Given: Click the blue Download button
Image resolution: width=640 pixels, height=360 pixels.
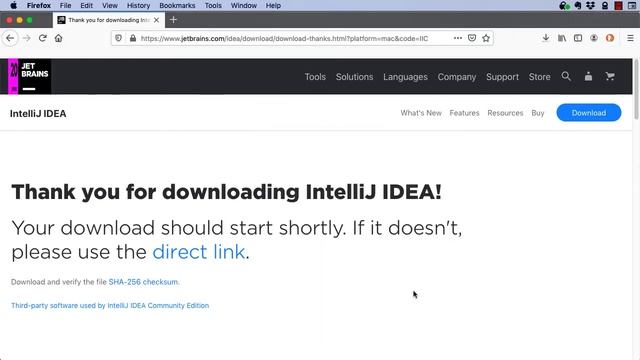Looking at the screenshot, I should (x=589, y=113).
